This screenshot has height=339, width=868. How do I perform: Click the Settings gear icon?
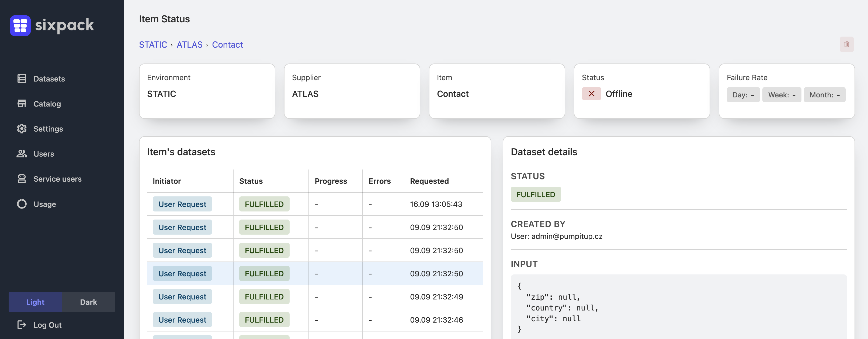pos(22,129)
